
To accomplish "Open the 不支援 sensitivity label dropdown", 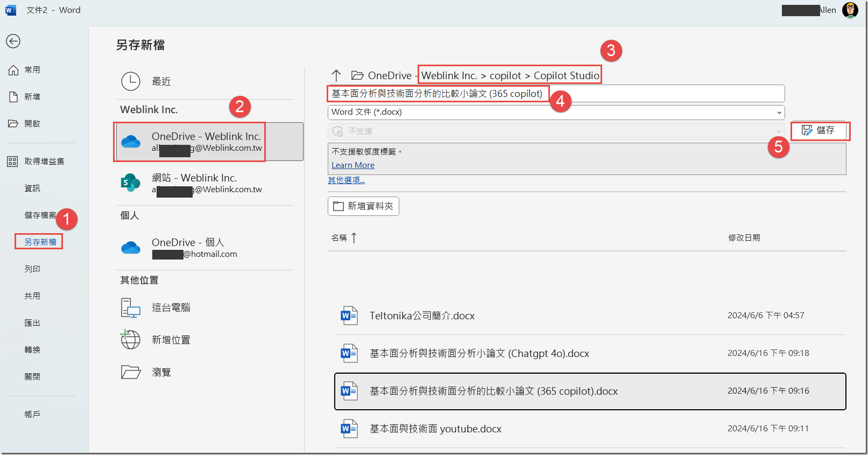I will tap(556, 131).
